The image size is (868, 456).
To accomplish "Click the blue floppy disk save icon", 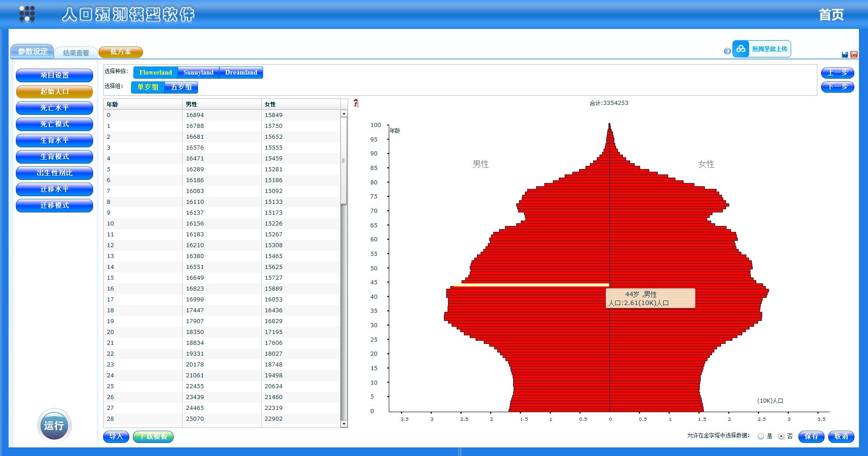I will click(844, 55).
